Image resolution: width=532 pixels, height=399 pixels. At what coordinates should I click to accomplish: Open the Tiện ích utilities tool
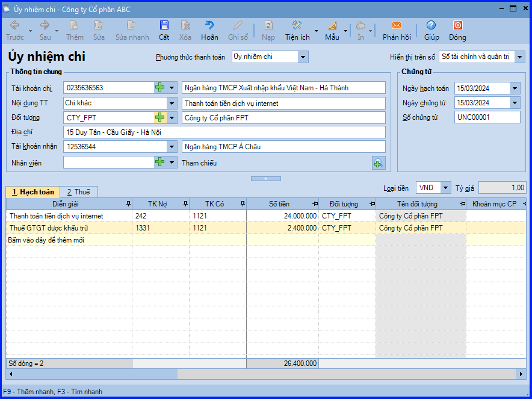coord(297,30)
